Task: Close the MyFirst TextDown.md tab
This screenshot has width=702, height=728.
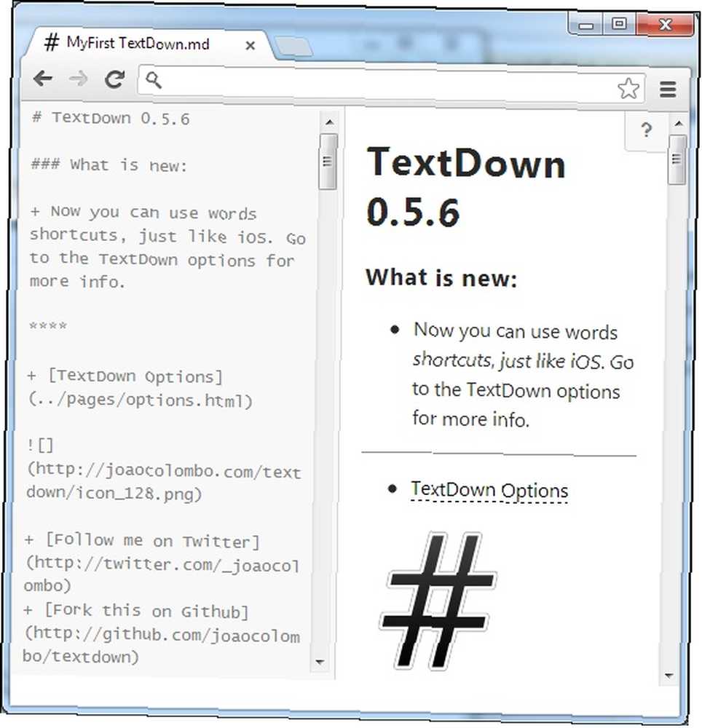Action: point(251,45)
